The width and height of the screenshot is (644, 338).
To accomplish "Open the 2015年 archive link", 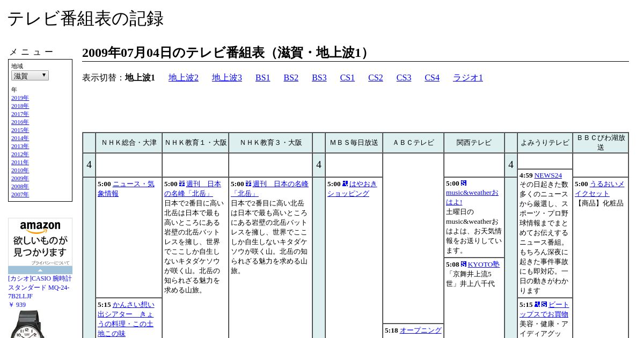I will click(x=20, y=130).
